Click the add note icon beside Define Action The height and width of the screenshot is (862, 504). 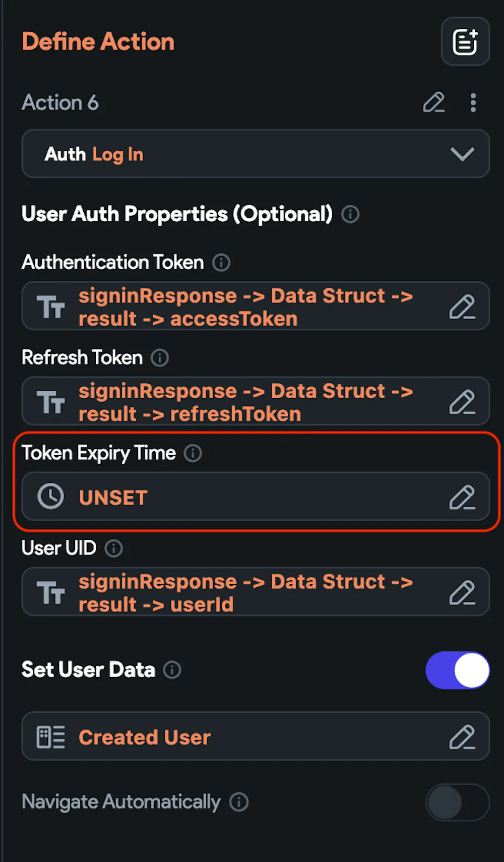pyautogui.click(x=465, y=41)
